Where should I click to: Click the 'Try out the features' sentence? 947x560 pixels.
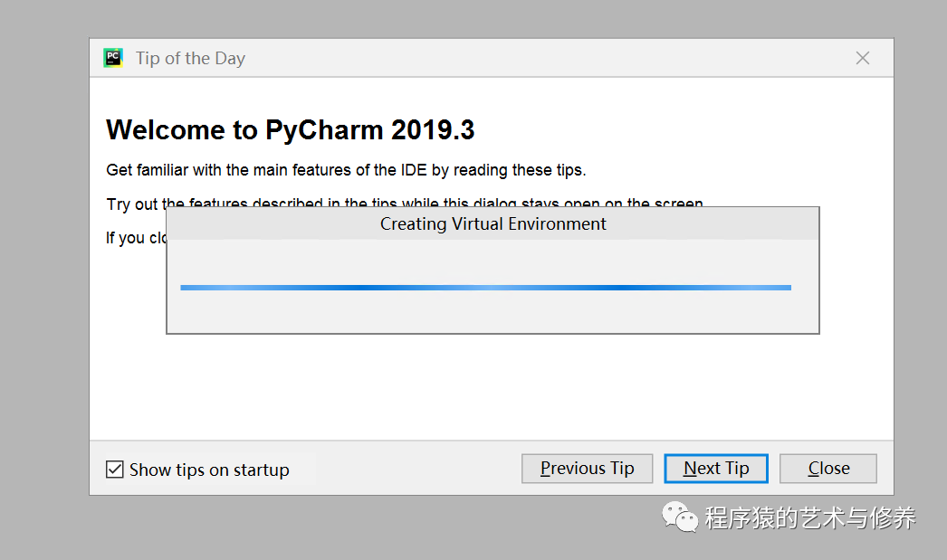(x=405, y=202)
